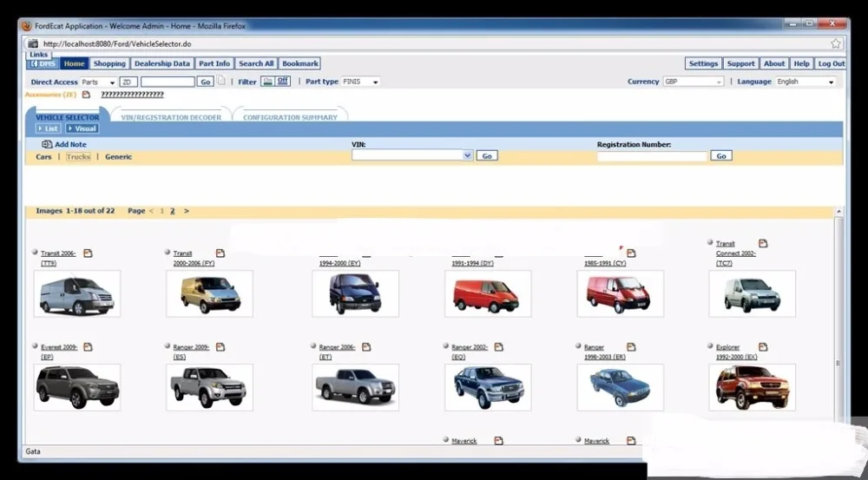Open Part type FINIS dropdown
Viewport: 868px width, 480px height.
pyautogui.click(x=360, y=82)
